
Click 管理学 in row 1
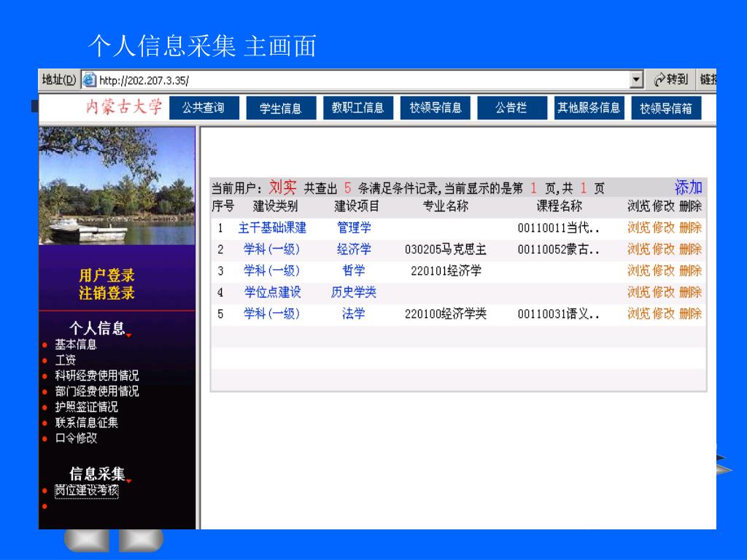[354, 227]
